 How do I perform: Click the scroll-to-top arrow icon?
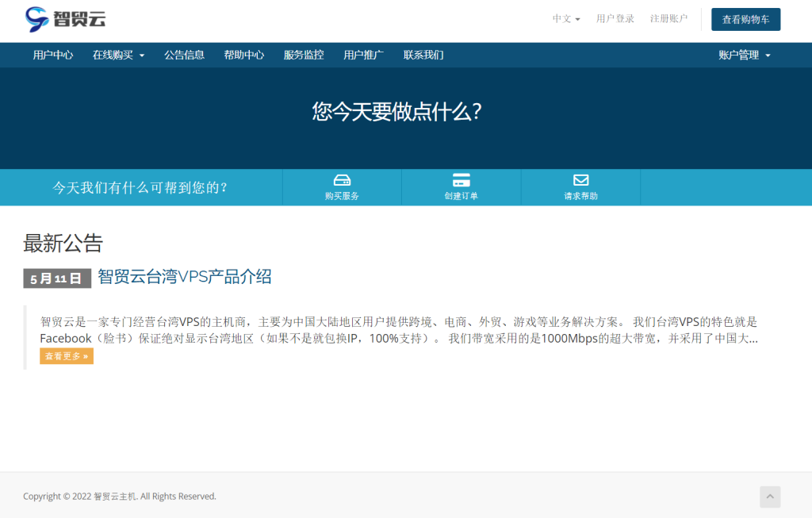tap(770, 497)
